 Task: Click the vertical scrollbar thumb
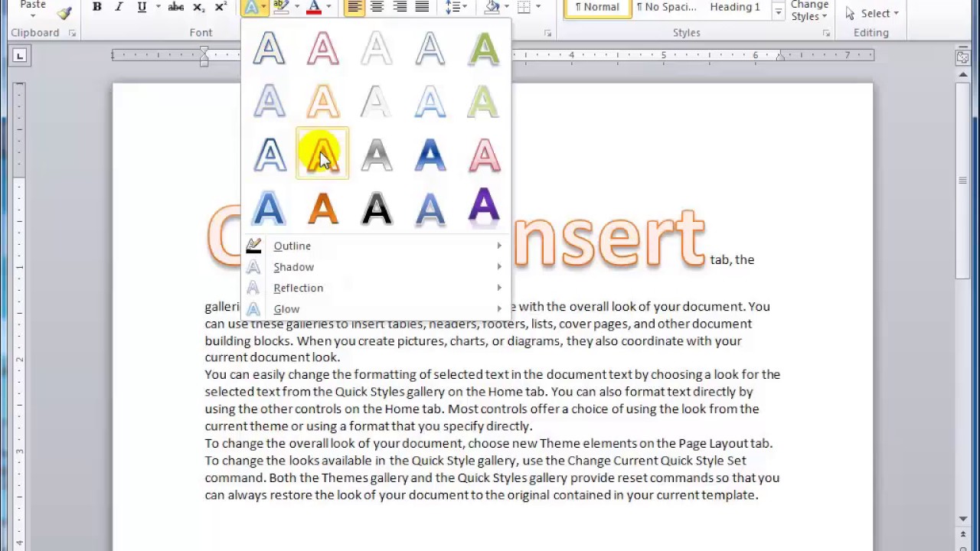pos(963,181)
